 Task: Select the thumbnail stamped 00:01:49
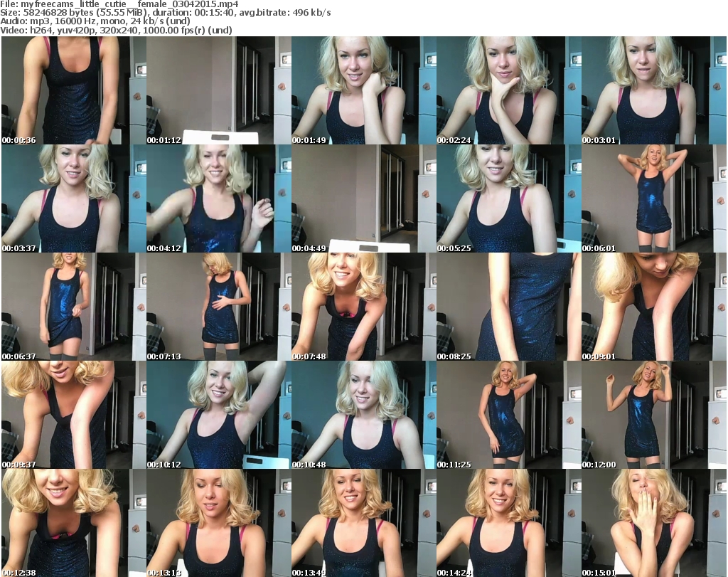[x=363, y=90]
